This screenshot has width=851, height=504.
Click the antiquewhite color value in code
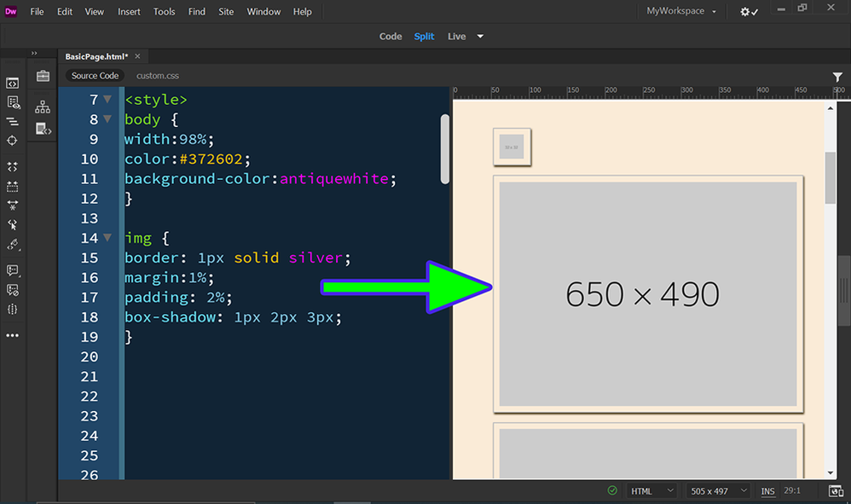coord(334,178)
